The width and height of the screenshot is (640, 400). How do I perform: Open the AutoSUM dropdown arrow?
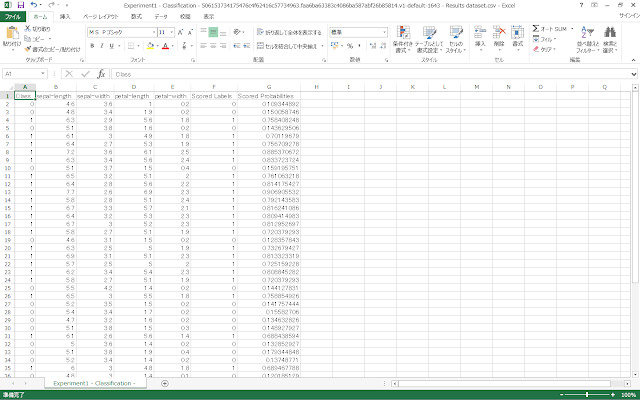(x=573, y=28)
